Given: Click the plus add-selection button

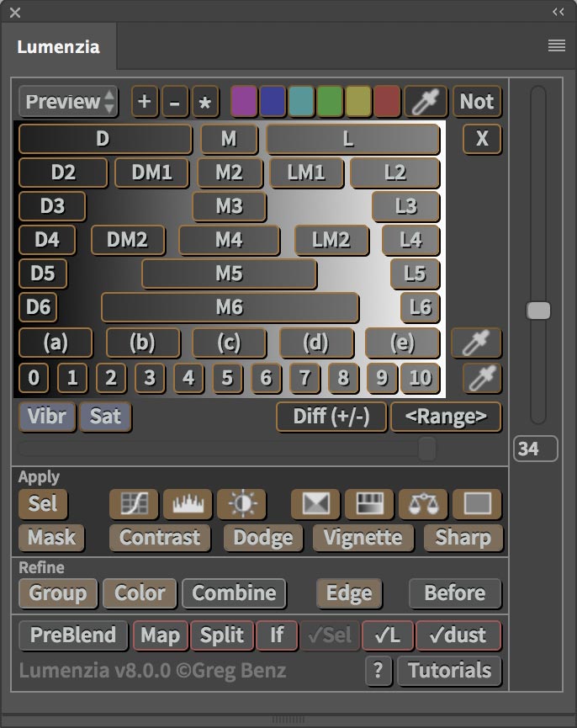Looking at the screenshot, I should [145, 101].
